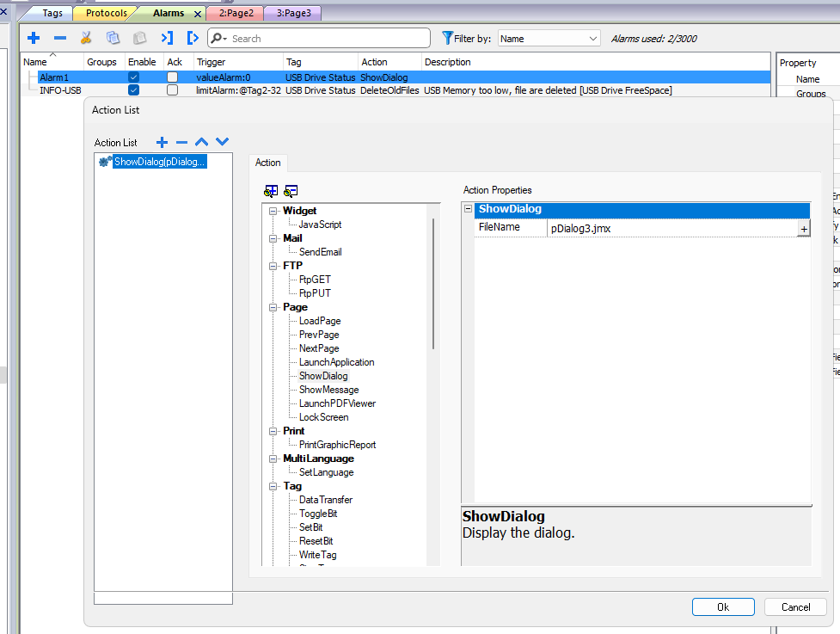
Task: Click the cut scissors icon in alarm toolbar
Action: click(86, 38)
